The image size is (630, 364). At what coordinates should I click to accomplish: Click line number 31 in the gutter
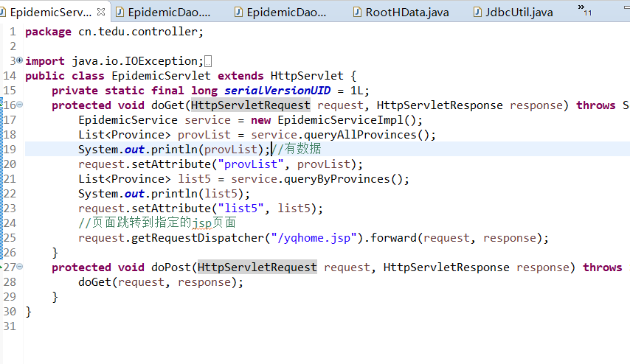(x=10, y=326)
